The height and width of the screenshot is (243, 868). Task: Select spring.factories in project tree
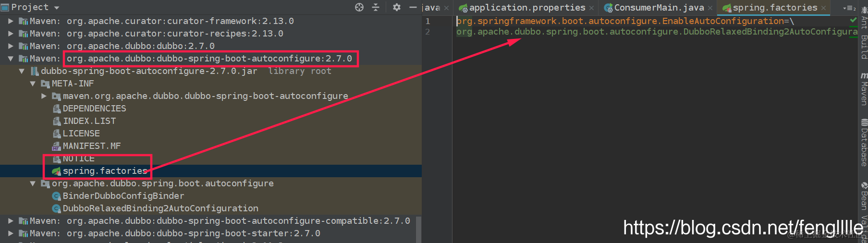[105, 171]
